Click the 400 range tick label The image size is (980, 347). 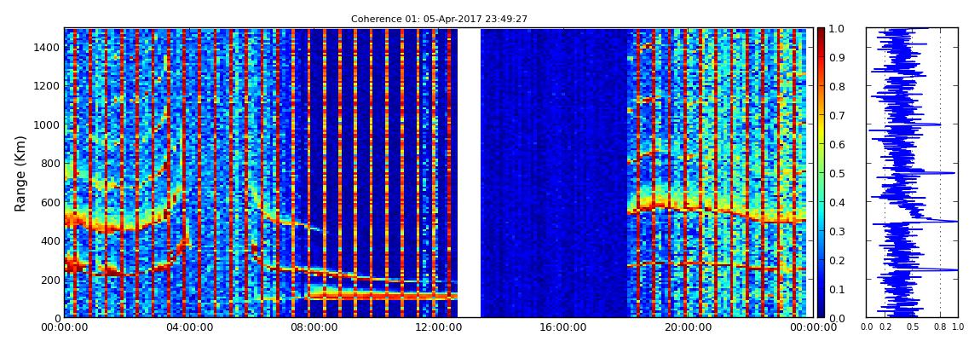[x=50, y=240]
